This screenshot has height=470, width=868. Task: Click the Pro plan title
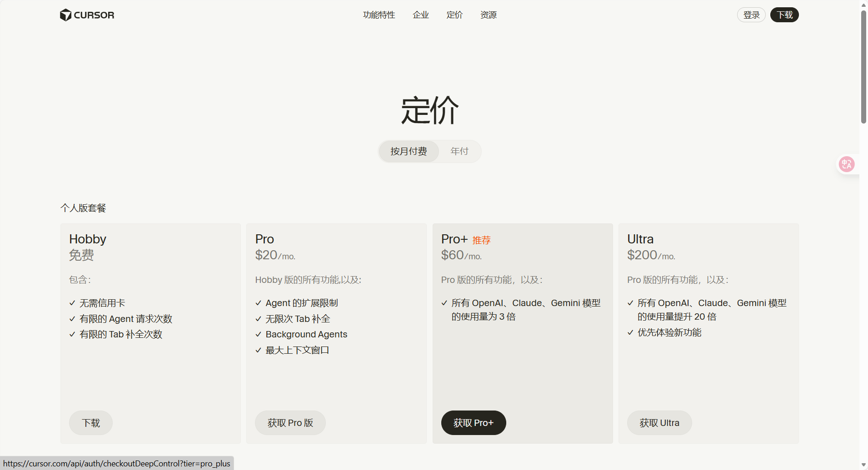pos(264,239)
